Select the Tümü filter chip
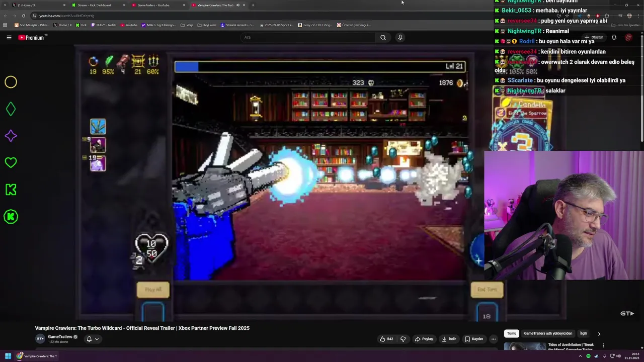This screenshot has width=644, height=362. point(512,333)
